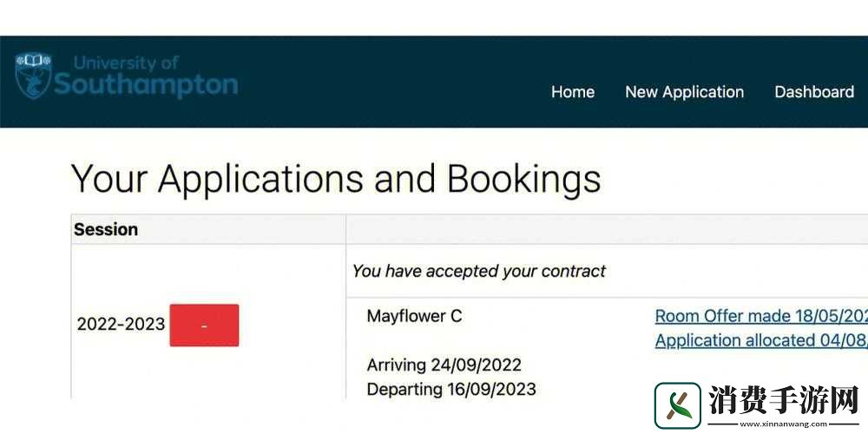Open the Room Offer made link

[x=761, y=316]
